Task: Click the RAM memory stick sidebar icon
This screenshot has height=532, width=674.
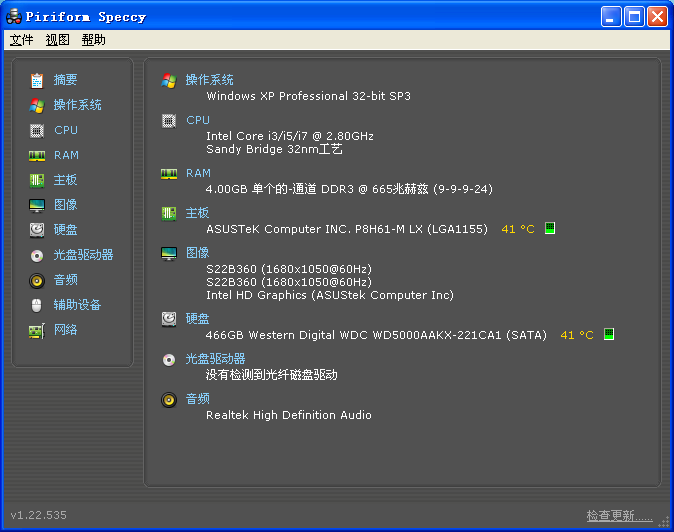Action: [37, 155]
